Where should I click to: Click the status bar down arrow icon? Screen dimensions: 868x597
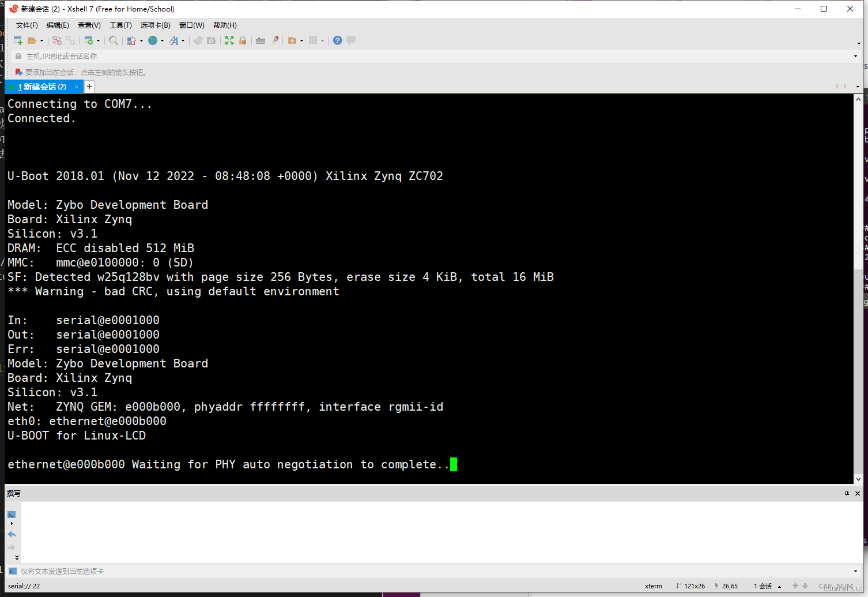(x=805, y=586)
